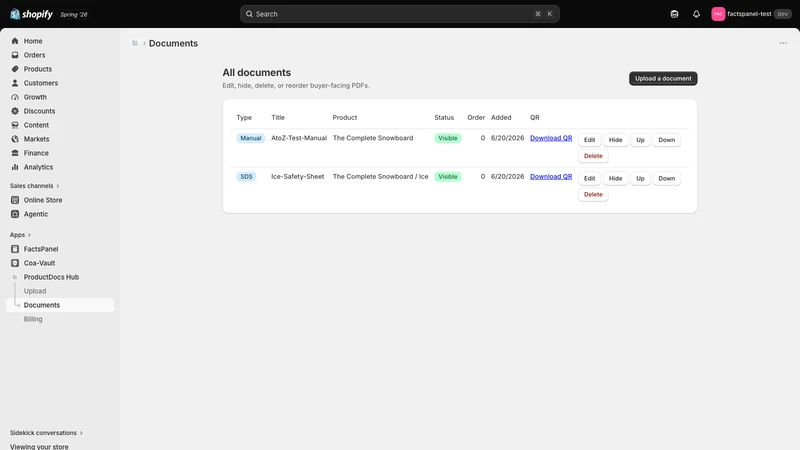The image size is (800, 450).
Task: Click the SDS type badge
Action: tap(246, 177)
